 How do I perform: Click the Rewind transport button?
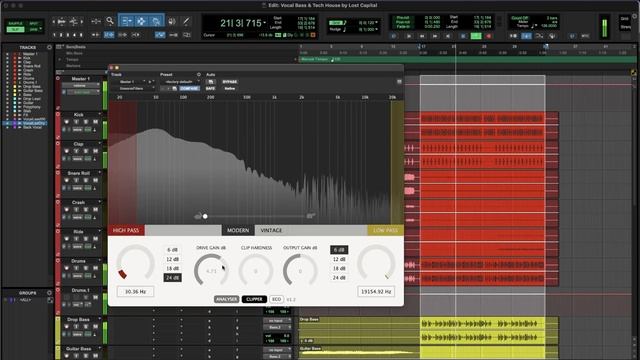tap(422, 36)
